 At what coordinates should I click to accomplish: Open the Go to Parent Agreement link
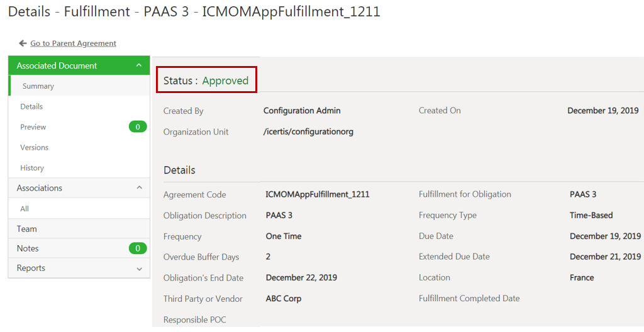click(x=73, y=43)
